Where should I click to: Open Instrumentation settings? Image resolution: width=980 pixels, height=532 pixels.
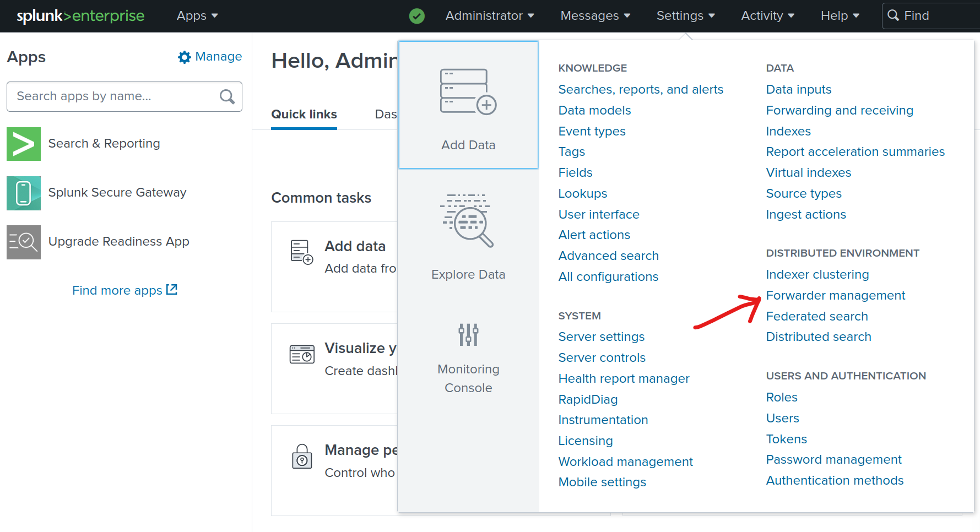(x=603, y=420)
